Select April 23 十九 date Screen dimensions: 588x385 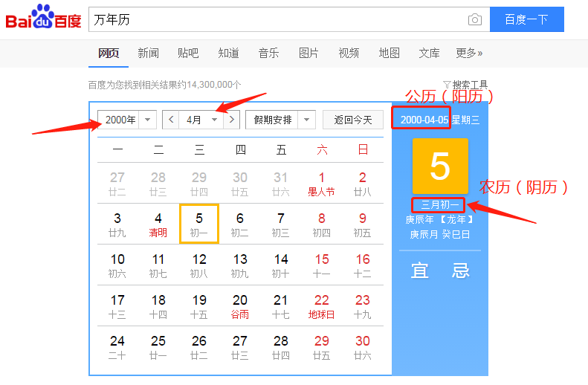point(362,306)
